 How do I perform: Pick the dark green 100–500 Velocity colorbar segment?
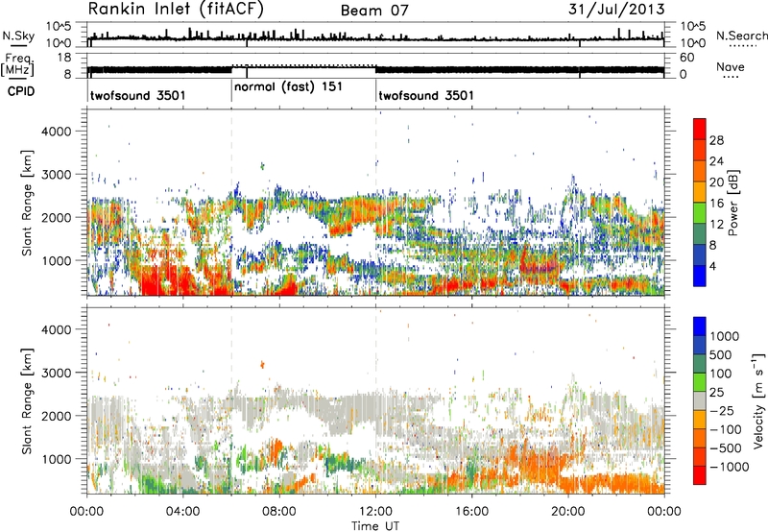coord(700,363)
